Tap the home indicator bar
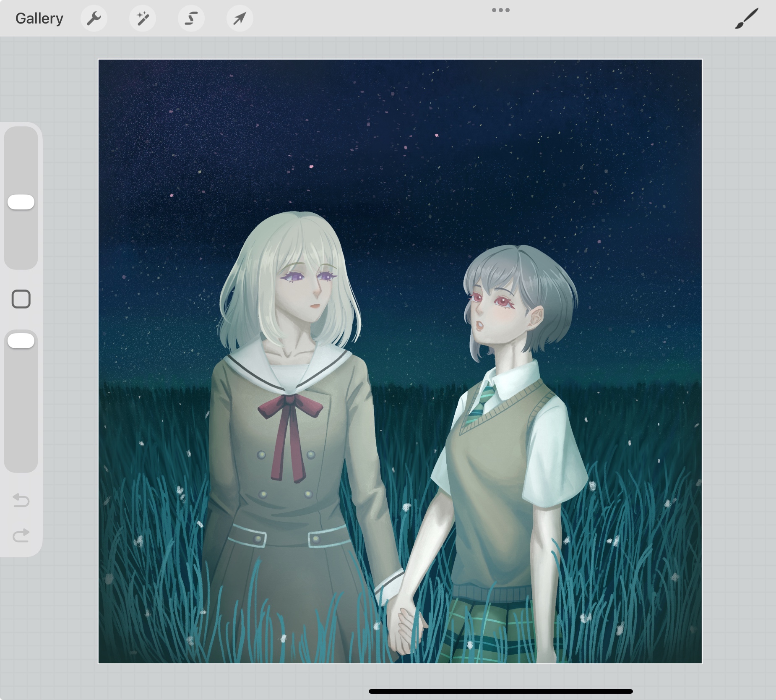This screenshot has width=776, height=700. [500, 691]
